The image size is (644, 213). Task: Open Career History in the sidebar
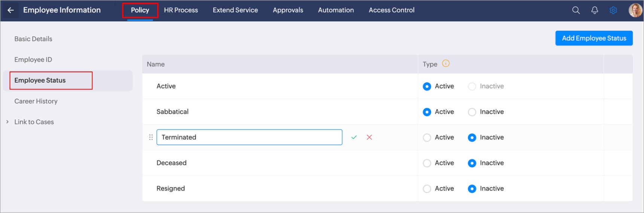[36, 101]
